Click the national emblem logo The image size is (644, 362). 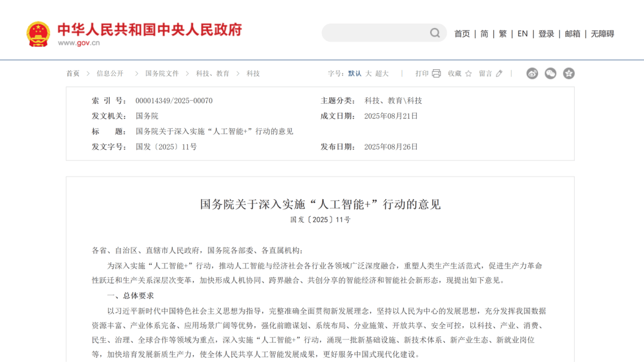38,33
